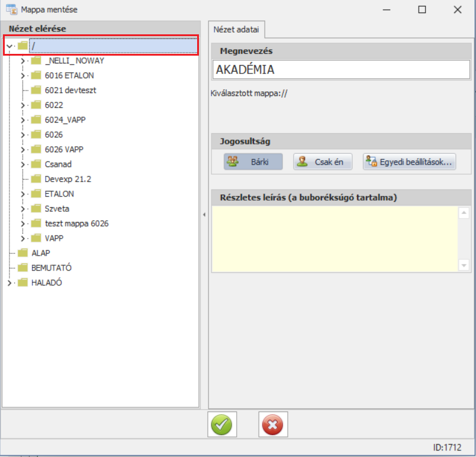Open Egyedi beállítások permission settings

409,162
